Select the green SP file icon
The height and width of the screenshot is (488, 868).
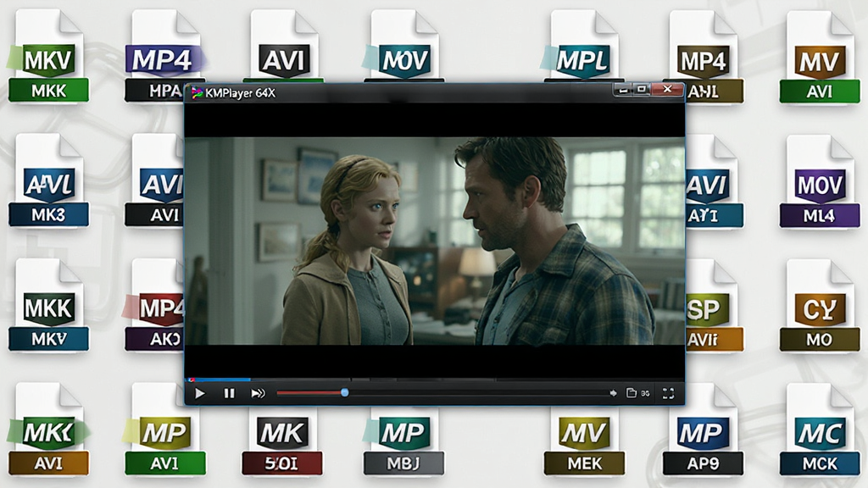(x=714, y=305)
